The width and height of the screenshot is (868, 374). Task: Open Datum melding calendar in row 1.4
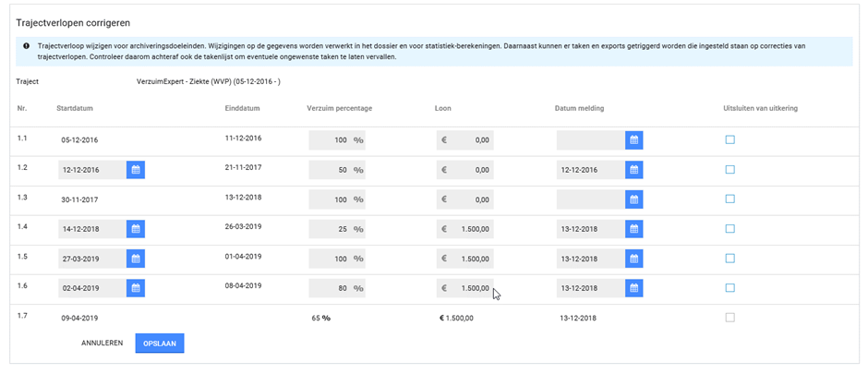click(x=633, y=229)
